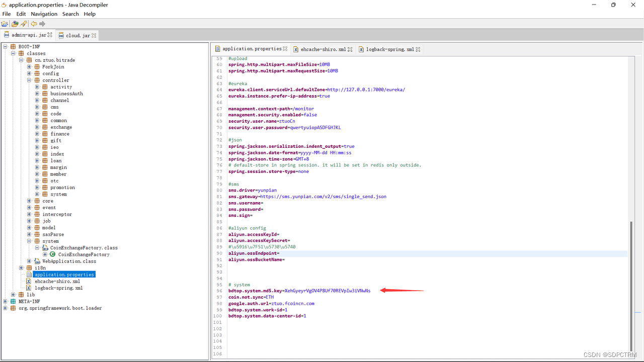Expand the exchange package node

(x=37, y=127)
